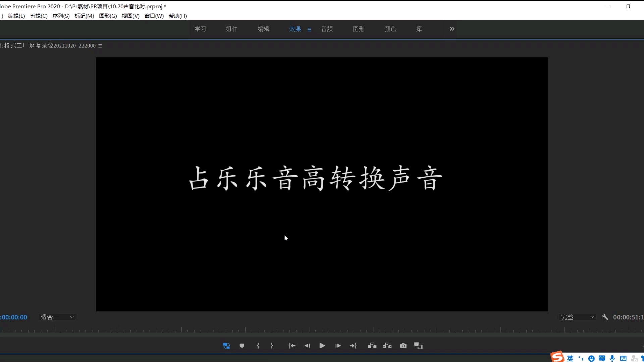The width and height of the screenshot is (644, 362).
Task: Click the current timecode 00:00:00:00 field
Action: point(13,317)
